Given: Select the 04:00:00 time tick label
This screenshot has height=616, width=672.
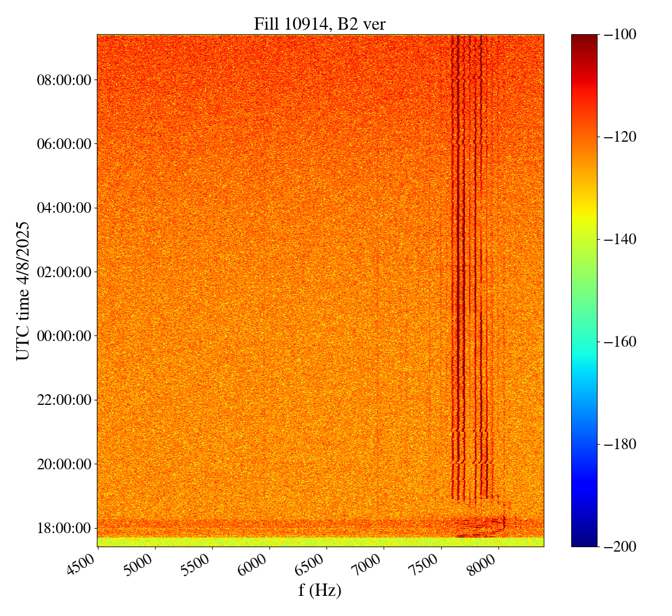Looking at the screenshot, I should click(x=64, y=208).
